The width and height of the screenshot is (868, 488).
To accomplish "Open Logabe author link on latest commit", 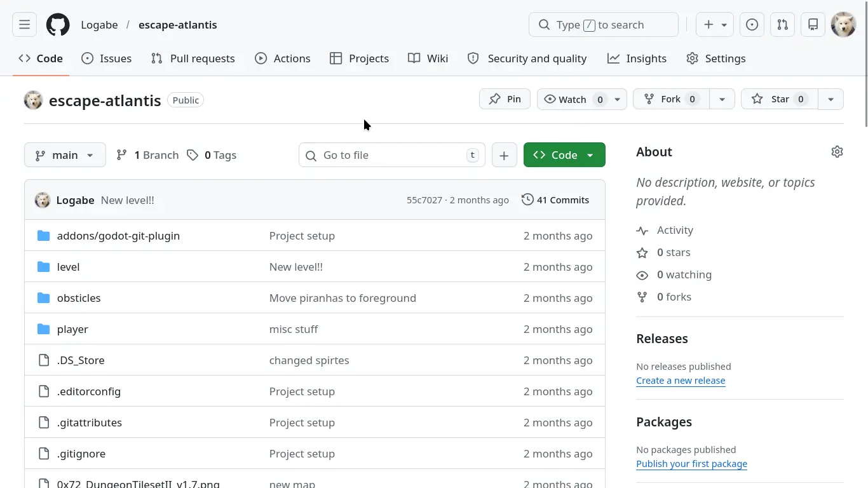I will coord(75,200).
